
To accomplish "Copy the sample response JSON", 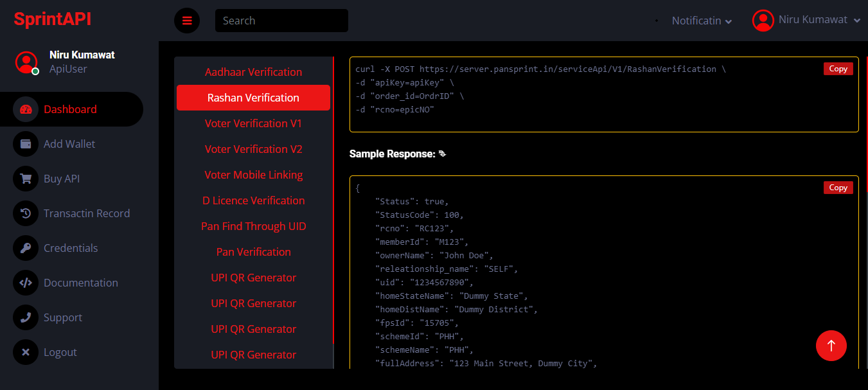I will pos(838,188).
